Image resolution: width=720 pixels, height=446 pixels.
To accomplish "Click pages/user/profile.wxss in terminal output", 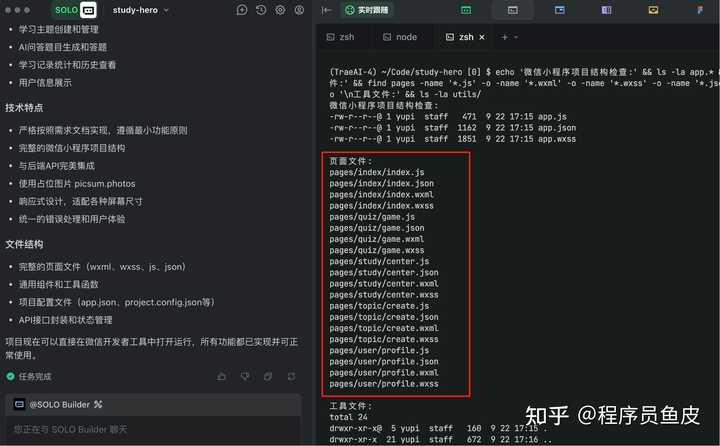I will click(383, 384).
